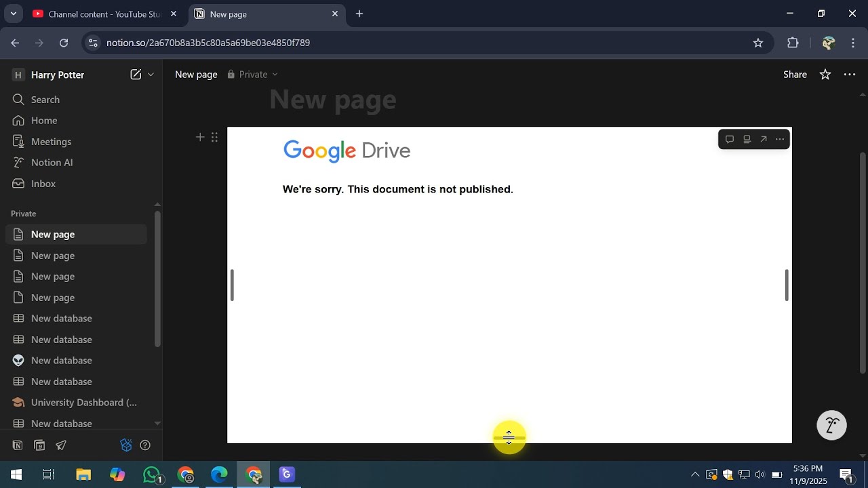Viewport: 868px width, 488px height.
Task: Open WhatsApp from taskbar
Action: point(153,474)
